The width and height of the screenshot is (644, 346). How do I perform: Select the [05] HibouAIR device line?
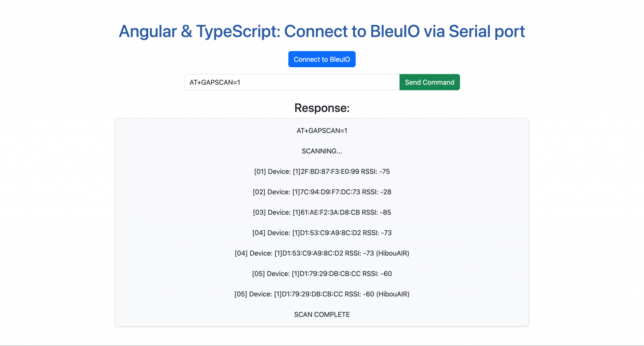pos(322,294)
